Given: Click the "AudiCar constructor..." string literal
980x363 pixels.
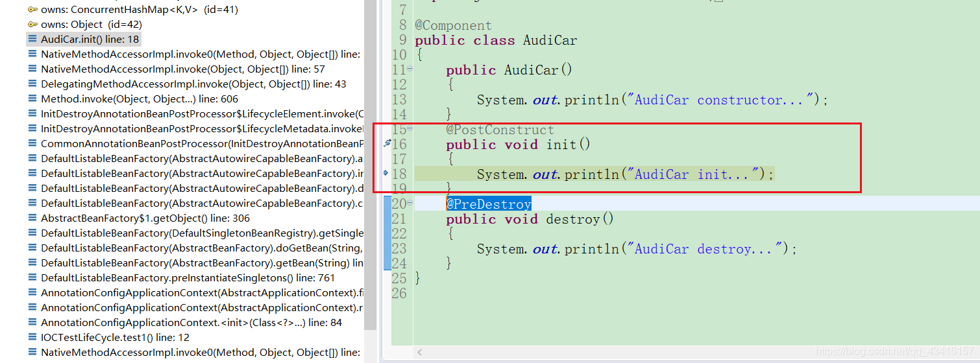Looking at the screenshot, I should [720, 100].
